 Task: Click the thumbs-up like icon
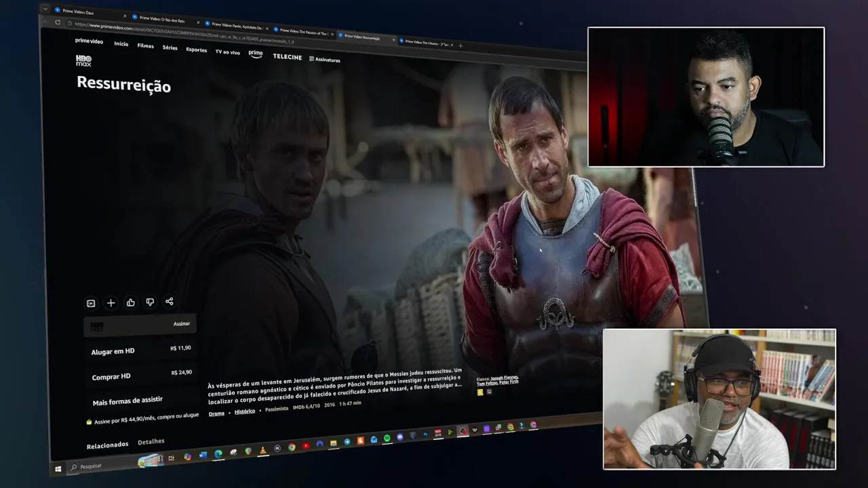(131, 302)
